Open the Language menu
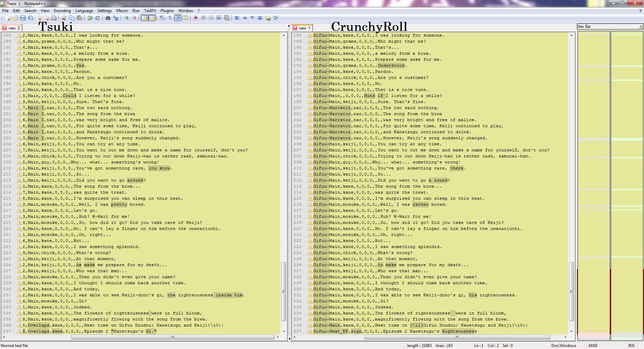The height and width of the screenshot is (349, 644). point(84,11)
